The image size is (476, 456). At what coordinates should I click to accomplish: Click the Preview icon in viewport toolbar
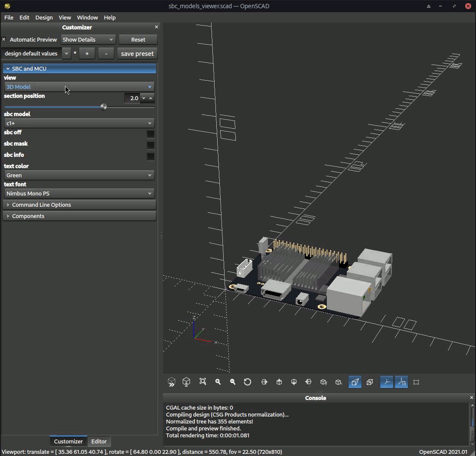[x=172, y=382]
